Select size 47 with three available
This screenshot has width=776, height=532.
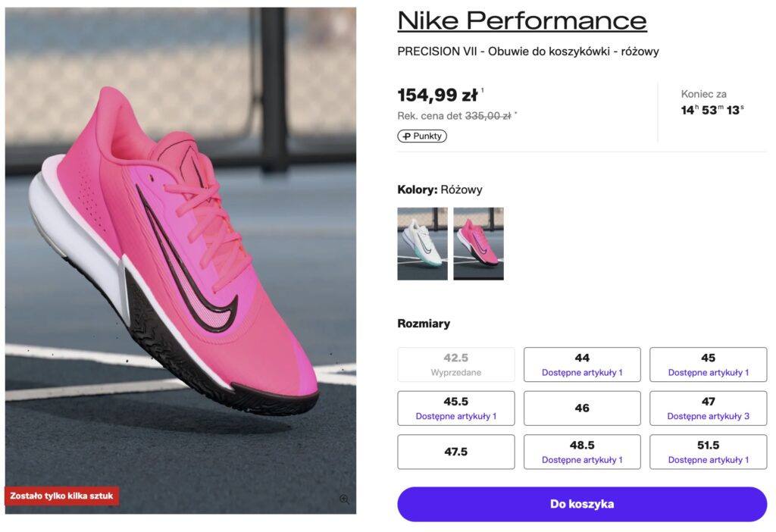tap(708, 408)
